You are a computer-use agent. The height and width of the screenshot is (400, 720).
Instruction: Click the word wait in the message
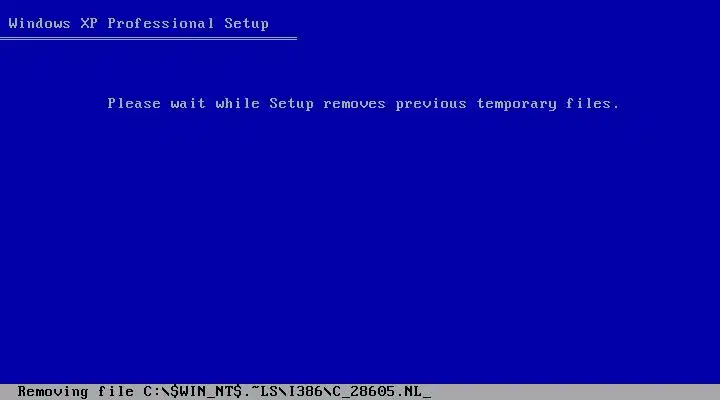point(188,103)
